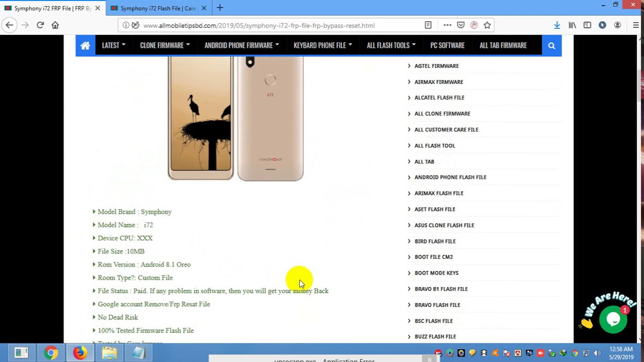Open the PC SOFTWARE menu item

coord(447,45)
